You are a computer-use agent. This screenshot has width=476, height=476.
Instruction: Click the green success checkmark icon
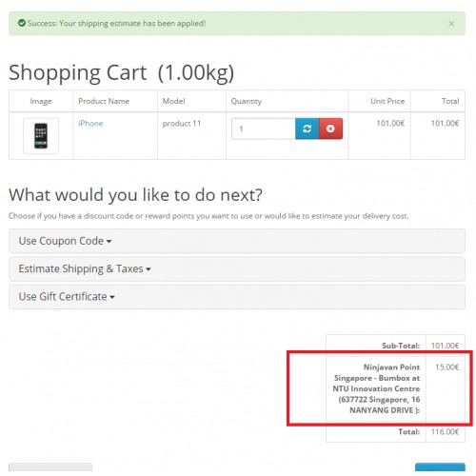pos(22,23)
